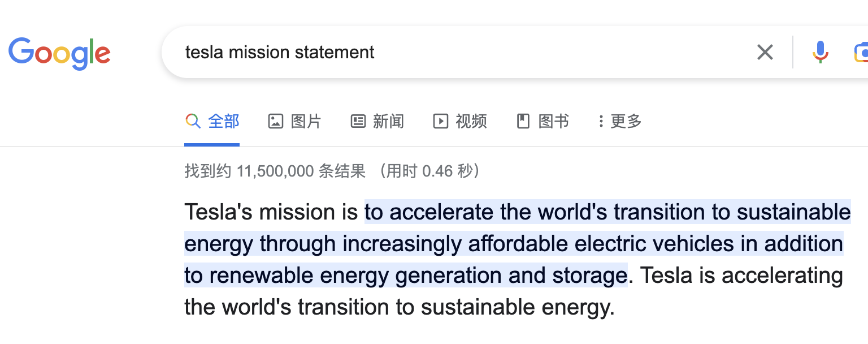868x344 pixels.
Task: Open the 新闻 tab
Action: tap(389, 121)
